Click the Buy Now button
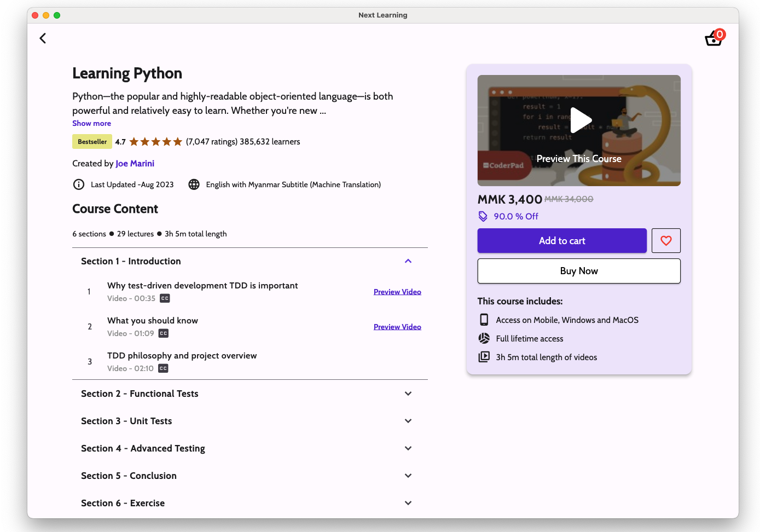The width and height of the screenshot is (760, 532). pos(579,271)
